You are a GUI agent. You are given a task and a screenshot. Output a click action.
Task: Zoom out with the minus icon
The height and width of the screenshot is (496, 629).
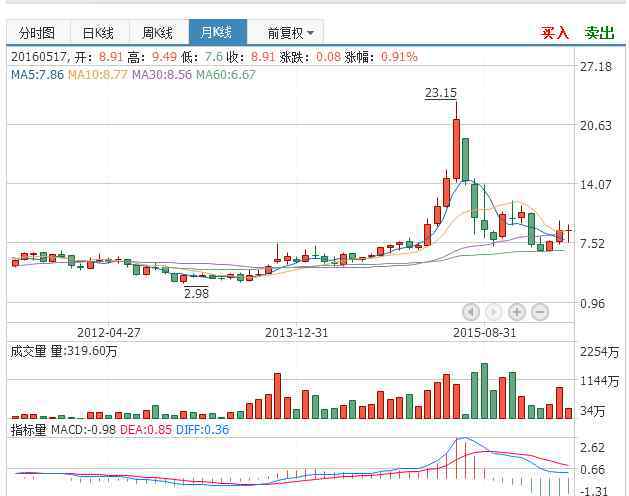[x=540, y=312]
